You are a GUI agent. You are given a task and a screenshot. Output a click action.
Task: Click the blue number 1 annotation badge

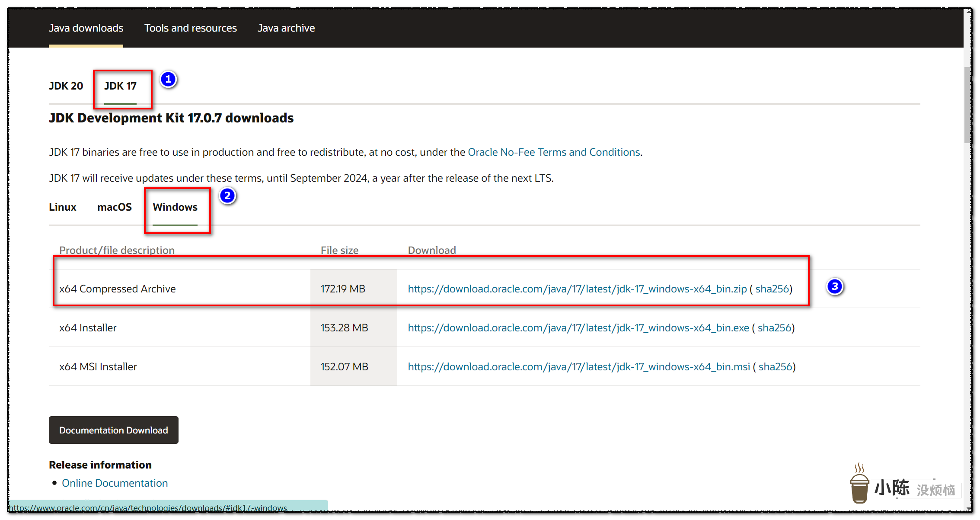[168, 80]
